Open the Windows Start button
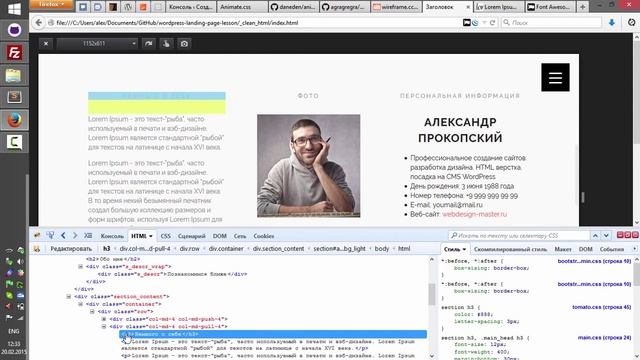The image size is (640, 360). point(14,8)
